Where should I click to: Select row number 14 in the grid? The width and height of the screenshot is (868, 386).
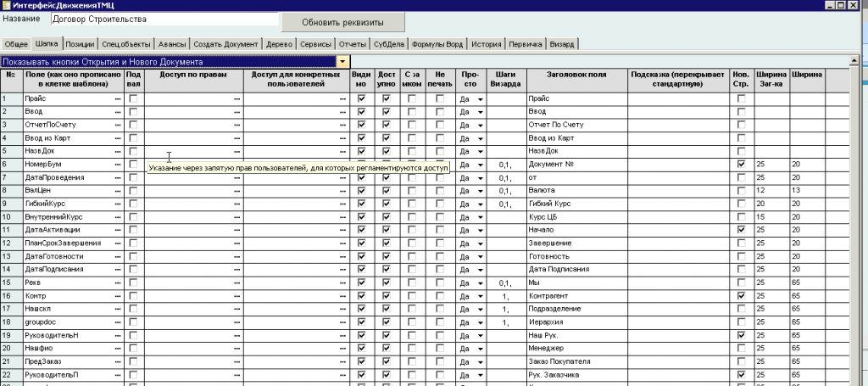11,270
